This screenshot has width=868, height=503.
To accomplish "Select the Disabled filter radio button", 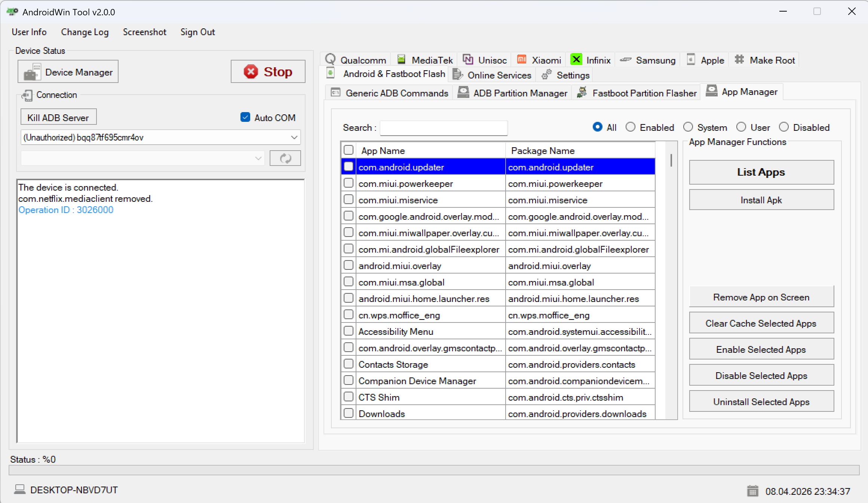I will tap(784, 127).
